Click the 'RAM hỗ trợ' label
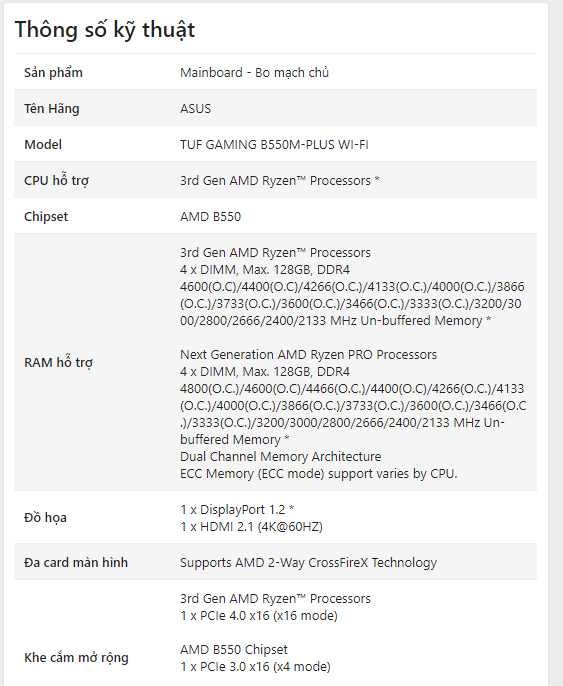Image resolution: width=563 pixels, height=686 pixels. (59, 363)
